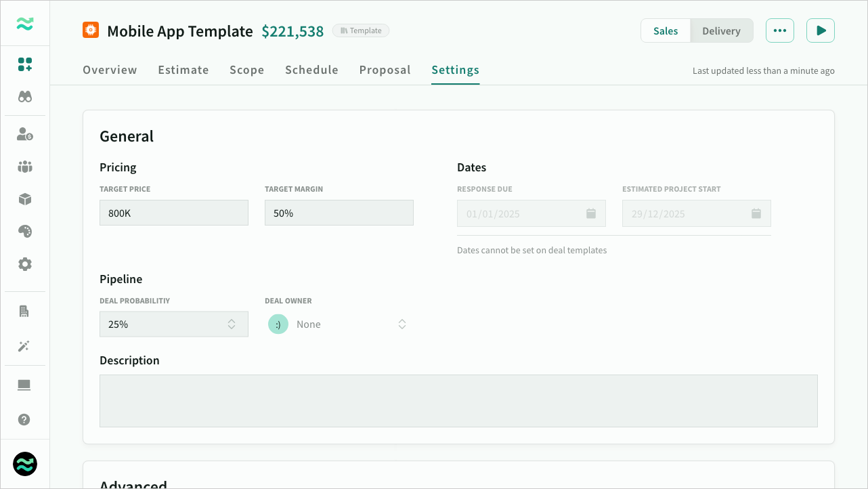Go to the Scope tab
868x489 pixels.
tap(247, 70)
